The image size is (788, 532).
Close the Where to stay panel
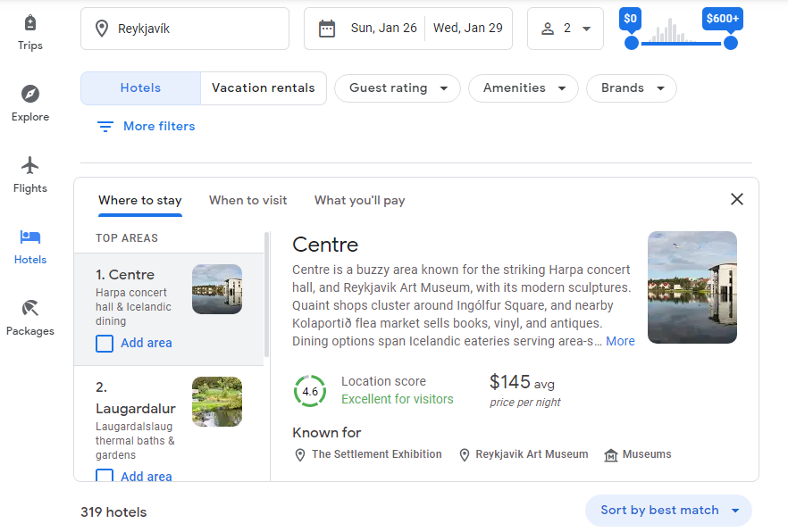pos(737,199)
